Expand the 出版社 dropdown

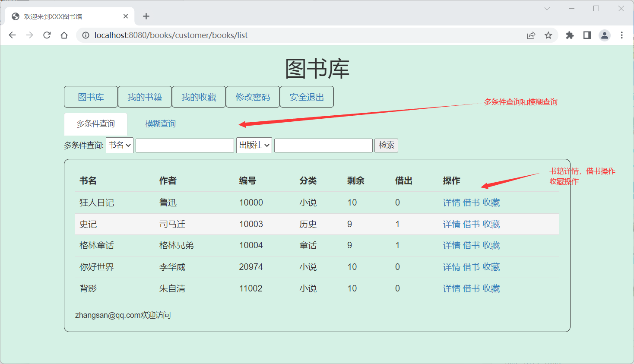[x=254, y=145]
